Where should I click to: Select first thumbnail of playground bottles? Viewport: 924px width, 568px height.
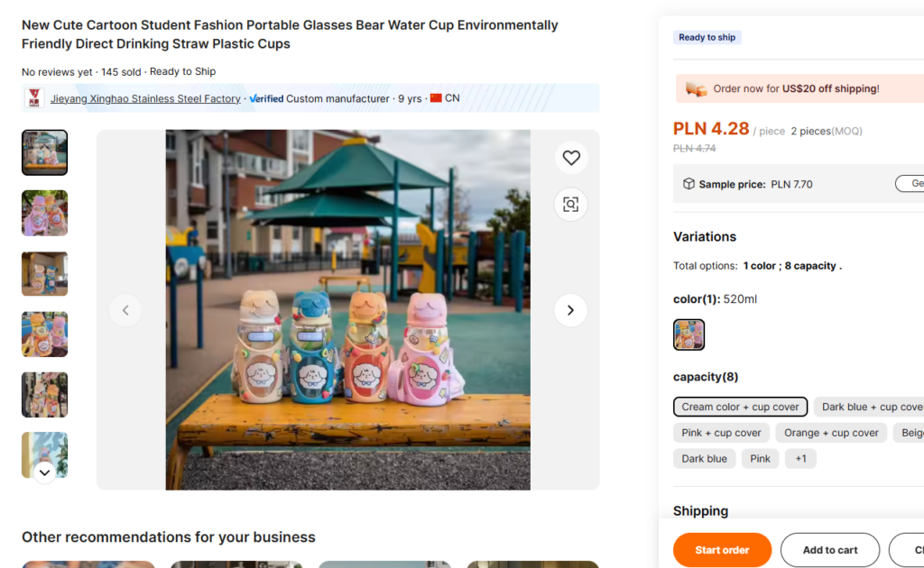pos(44,152)
